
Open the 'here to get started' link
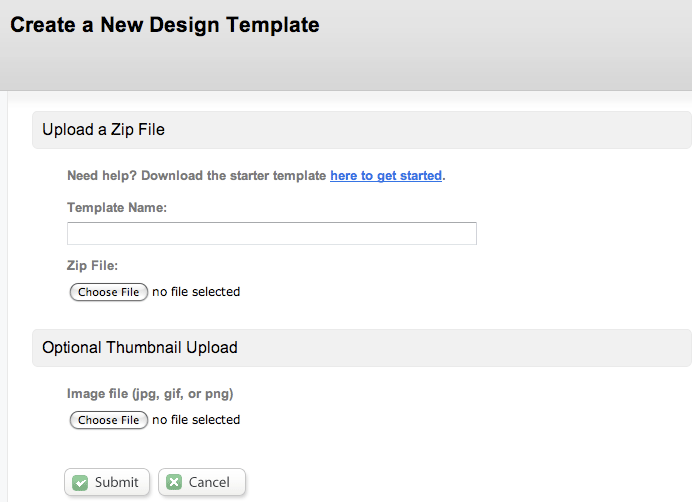pos(386,176)
